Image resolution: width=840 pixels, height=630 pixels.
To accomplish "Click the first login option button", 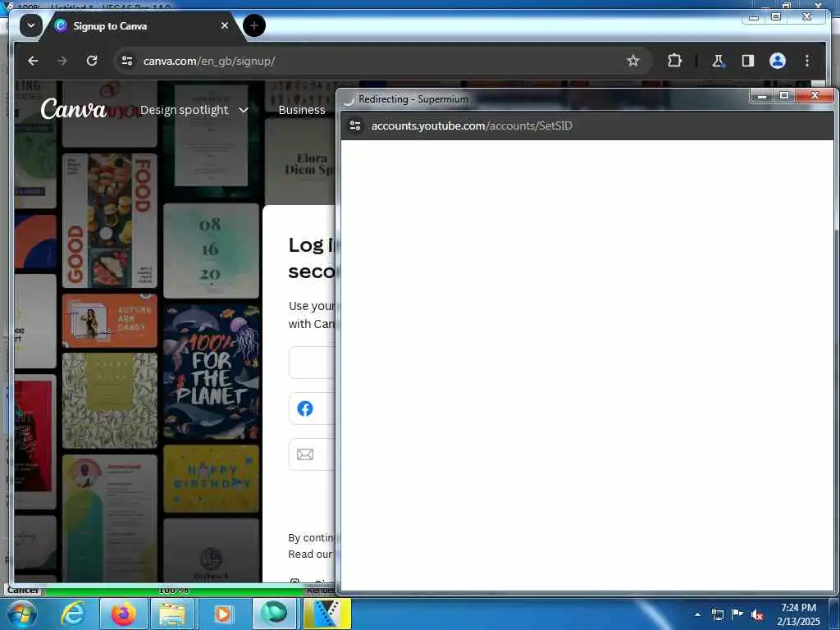I will point(313,363).
